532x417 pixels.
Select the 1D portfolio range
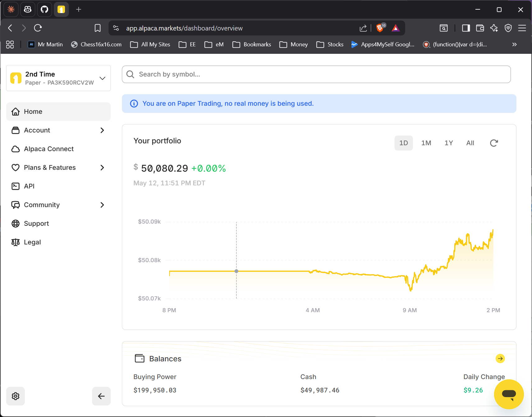pos(404,143)
